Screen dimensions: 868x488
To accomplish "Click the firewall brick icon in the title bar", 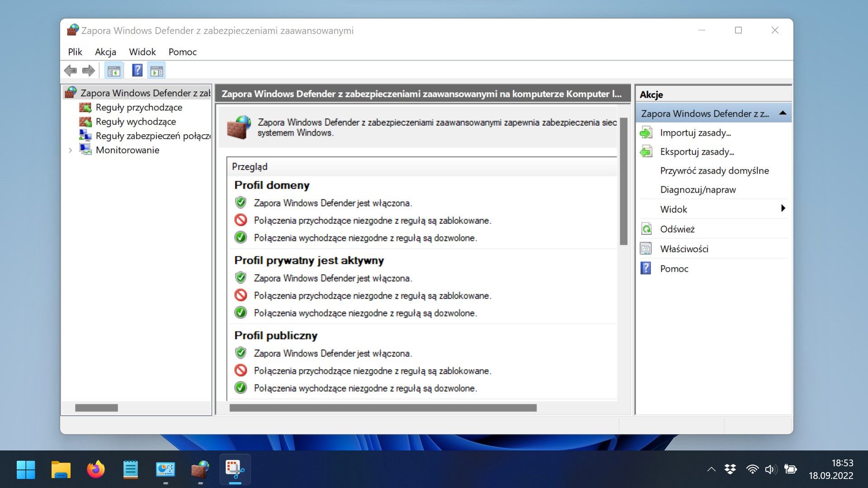I will coord(73,30).
